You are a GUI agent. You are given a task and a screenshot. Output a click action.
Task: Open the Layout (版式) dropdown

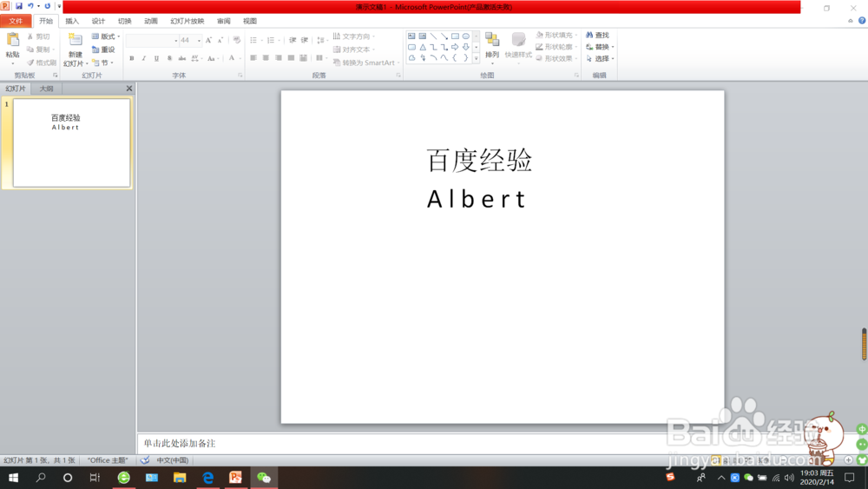tap(106, 36)
